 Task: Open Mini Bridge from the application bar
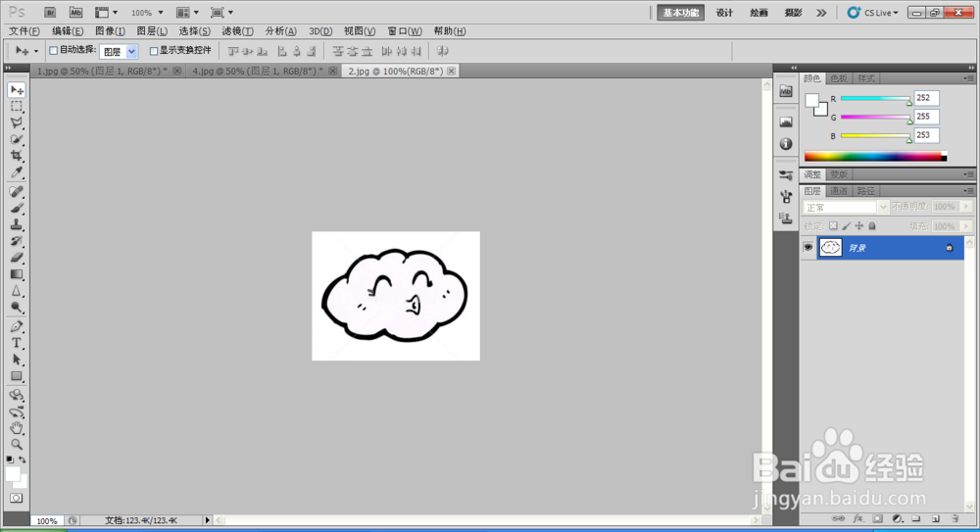[75, 13]
